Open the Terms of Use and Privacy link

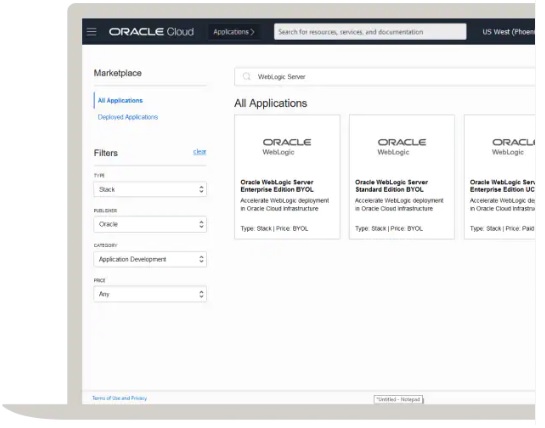pos(120,398)
